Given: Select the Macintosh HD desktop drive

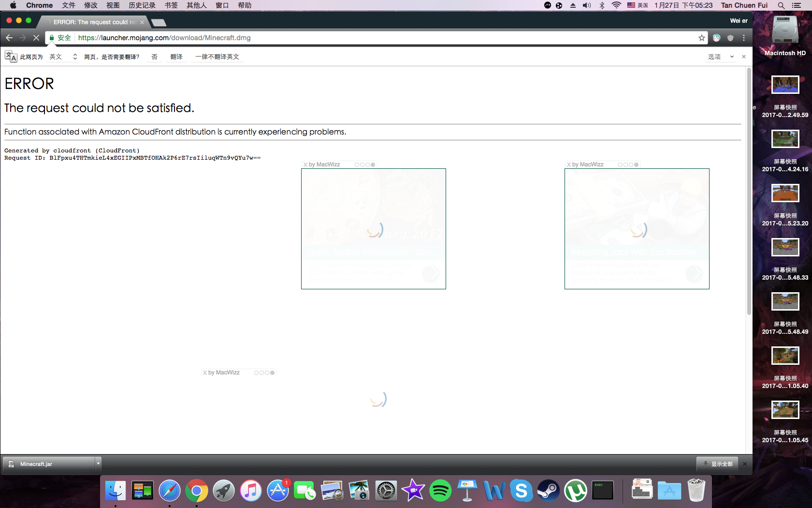Looking at the screenshot, I should point(785,36).
